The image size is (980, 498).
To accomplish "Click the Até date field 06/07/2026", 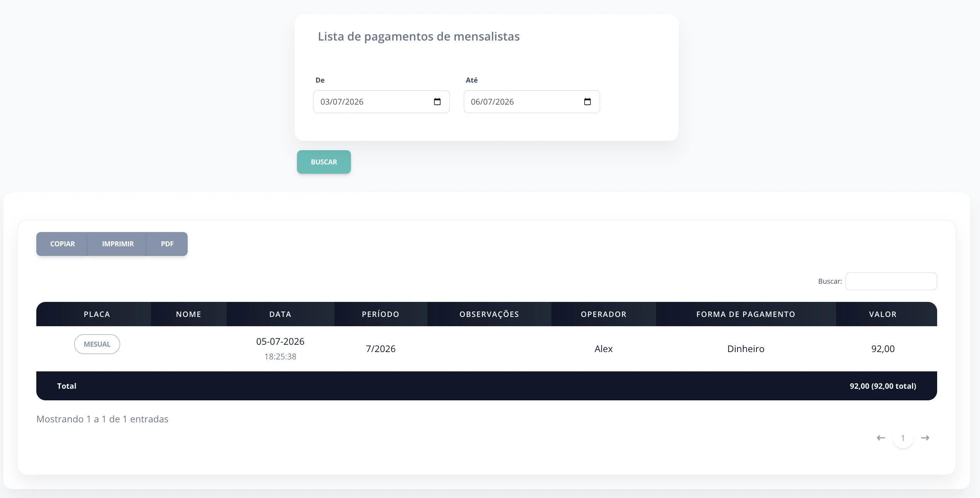I will [532, 102].
